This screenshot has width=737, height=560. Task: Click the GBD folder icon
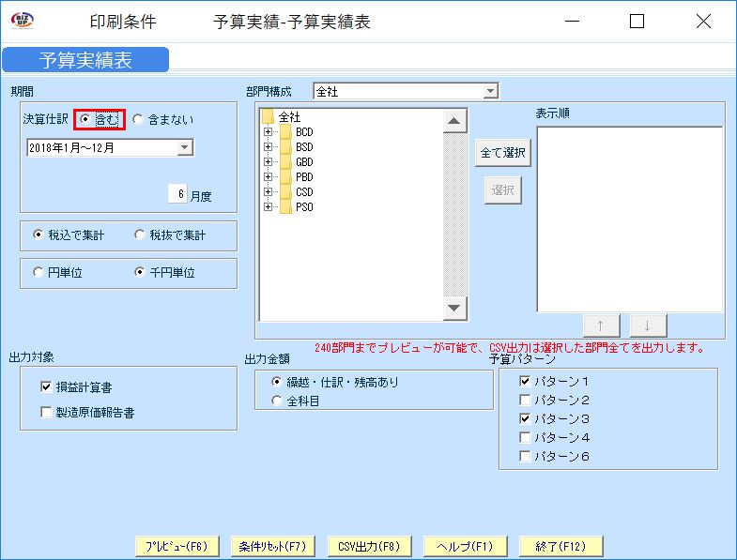[285, 162]
